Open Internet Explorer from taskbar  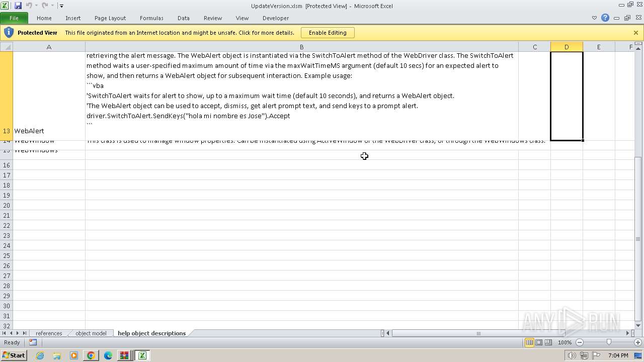coord(40,355)
